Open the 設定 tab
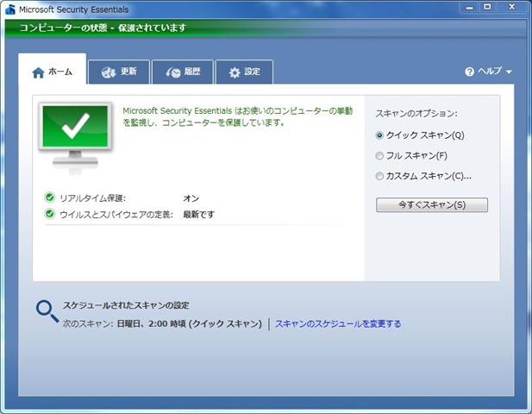 point(244,72)
